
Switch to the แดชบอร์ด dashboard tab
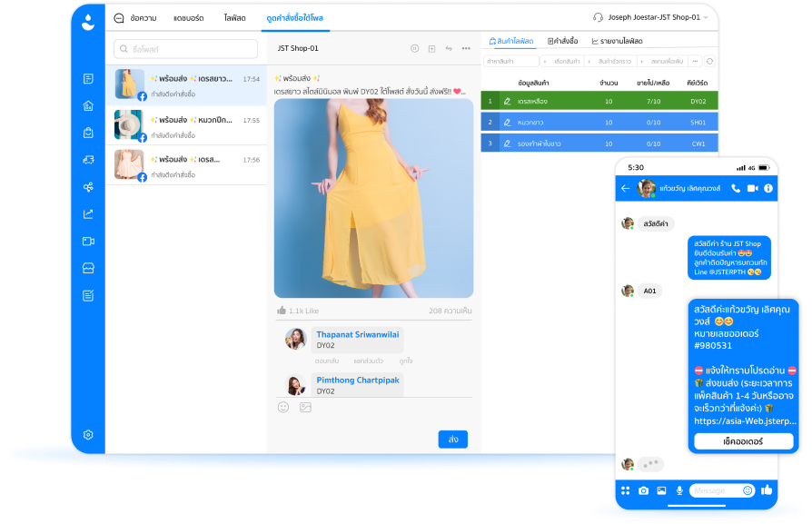coord(189,18)
